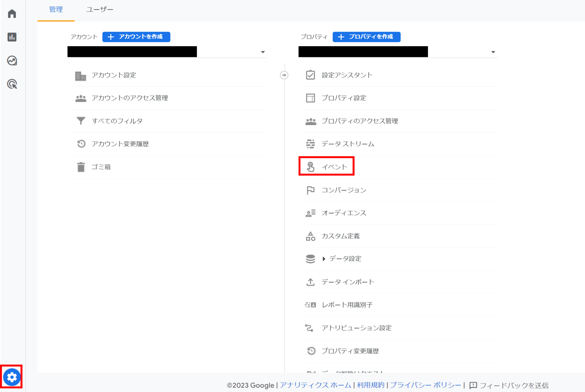
Task: Open the 利用規約 link
Action: 370,385
